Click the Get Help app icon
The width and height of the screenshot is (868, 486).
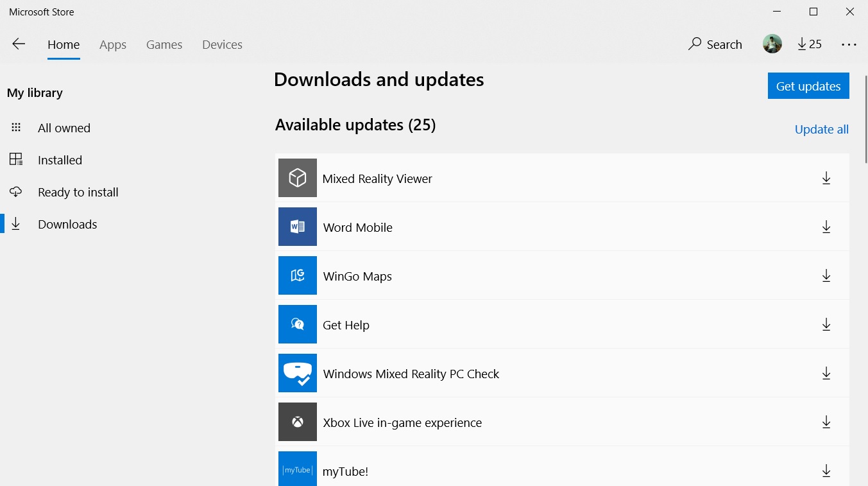(x=298, y=324)
